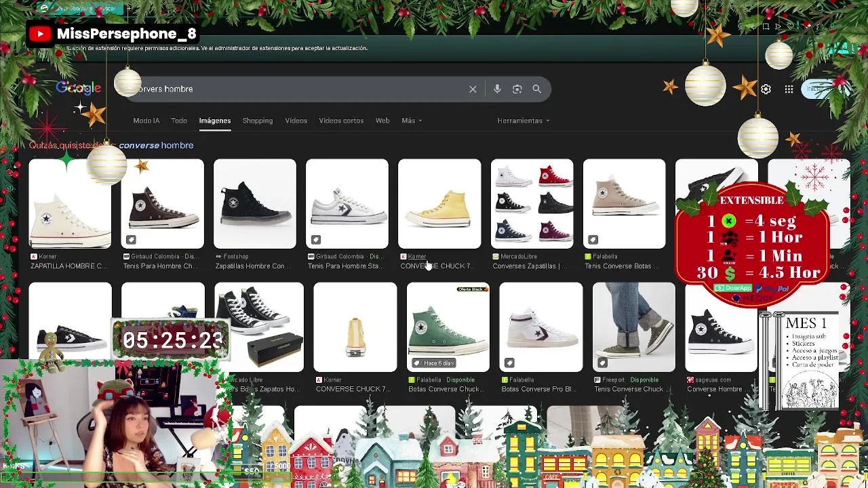Open the white Pro Blaze boot thumbnail
Image resolution: width=868 pixels, height=488 pixels.
(541, 327)
